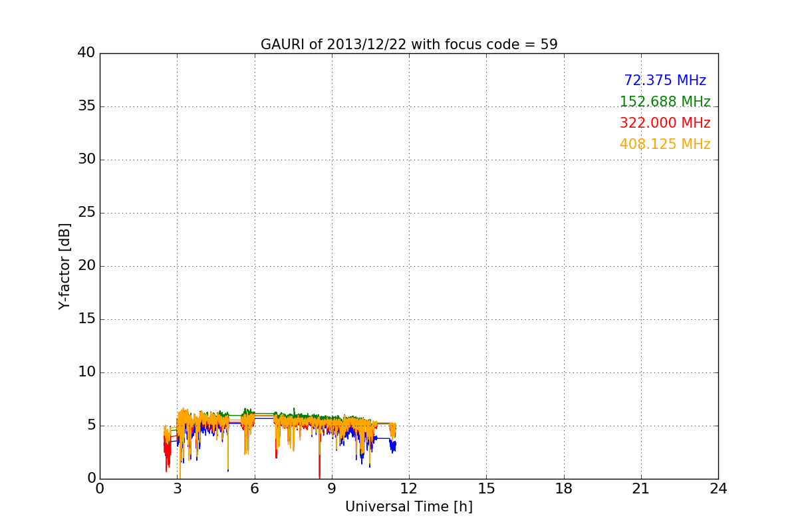Screen dimensions: 798x532
Task: Click the y-axis tick label 20
Action: point(86,266)
